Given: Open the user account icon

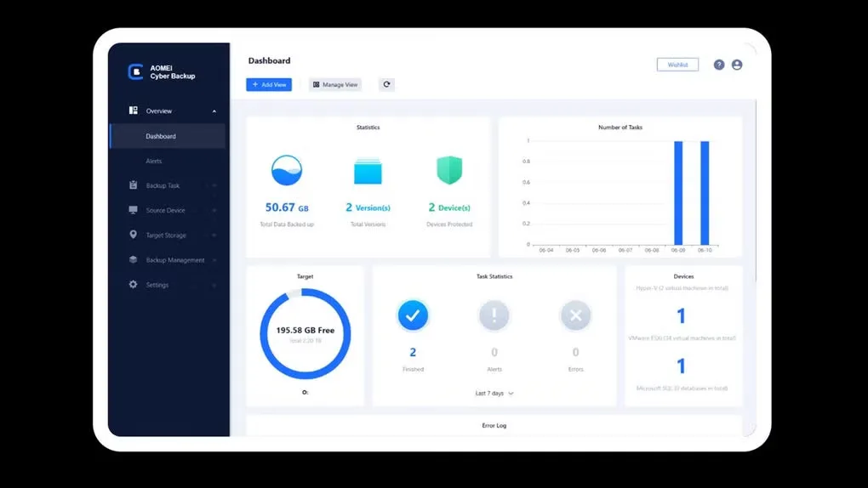Looking at the screenshot, I should point(737,65).
